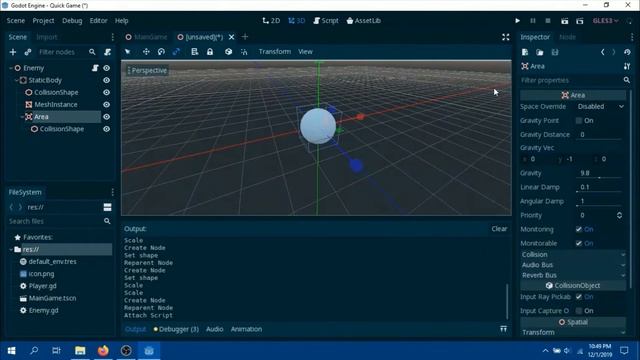Open object properties tool icon beside Area

627,66
